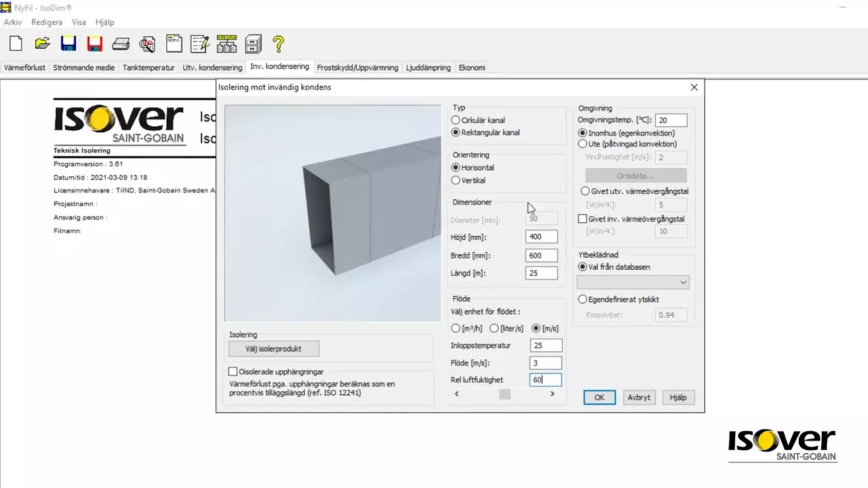Click the Bredd [mm] input field
This screenshot has height=488, width=868.
541,256
